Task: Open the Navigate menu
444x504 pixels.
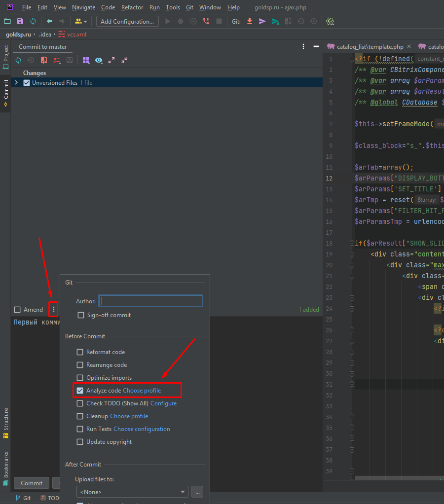Action: pyautogui.click(x=83, y=7)
